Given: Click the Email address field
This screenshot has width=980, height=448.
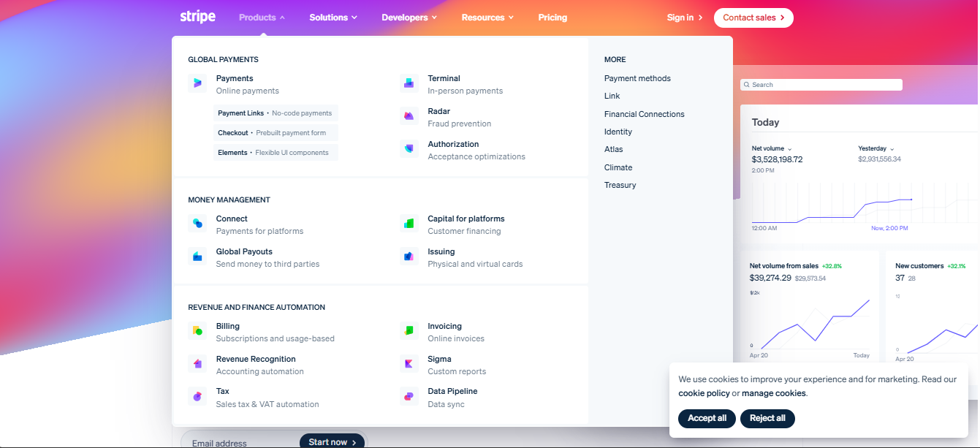Looking at the screenshot, I should click(240, 442).
